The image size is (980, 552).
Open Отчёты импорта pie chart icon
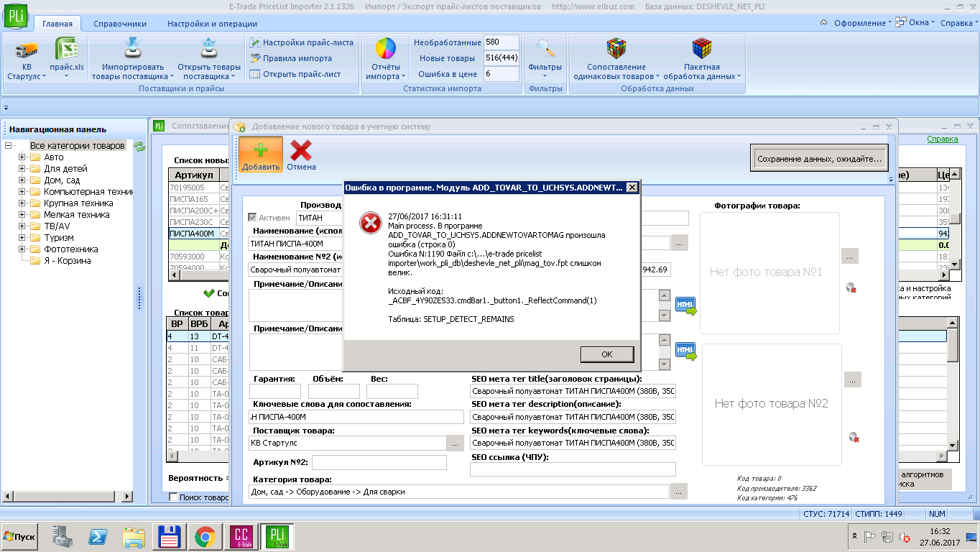pos(386,48)
